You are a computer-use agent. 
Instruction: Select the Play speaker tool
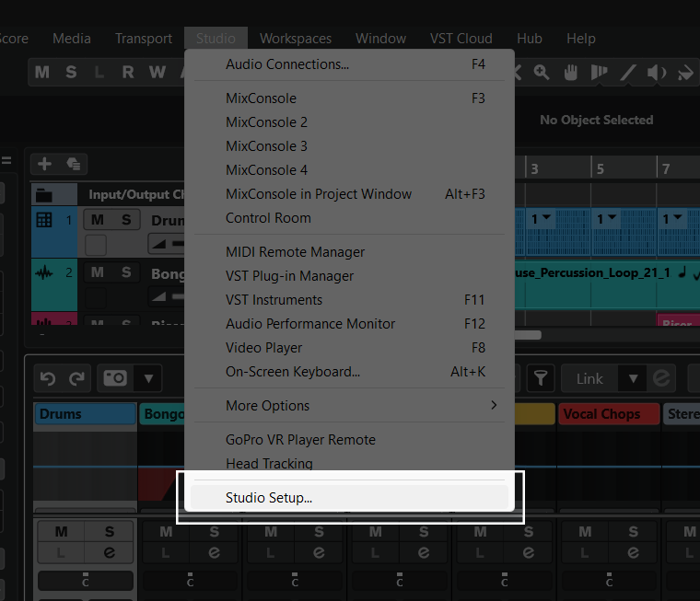[x=656, y=73]
